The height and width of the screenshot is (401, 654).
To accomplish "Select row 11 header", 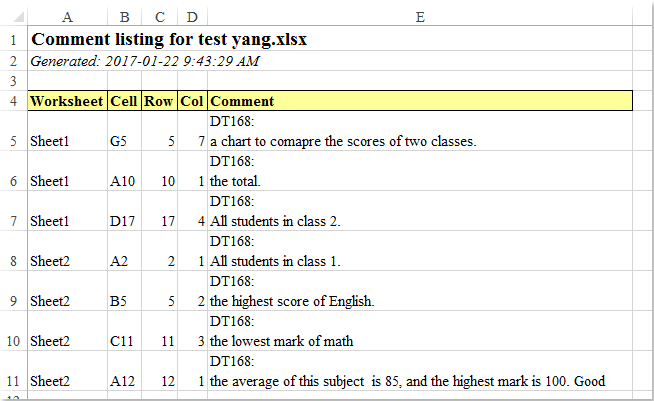I will 13,381.
